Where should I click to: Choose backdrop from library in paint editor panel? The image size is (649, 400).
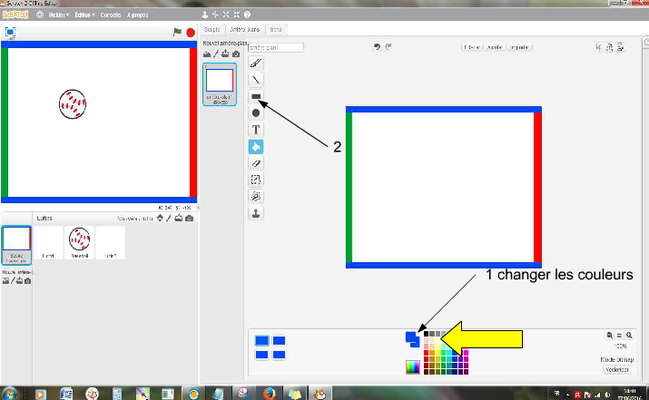207,54
